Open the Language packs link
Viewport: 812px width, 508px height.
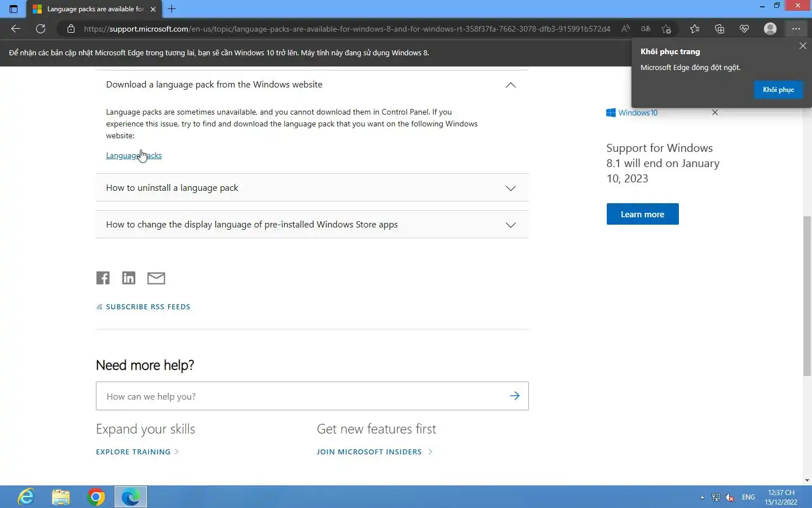point(134,155)
